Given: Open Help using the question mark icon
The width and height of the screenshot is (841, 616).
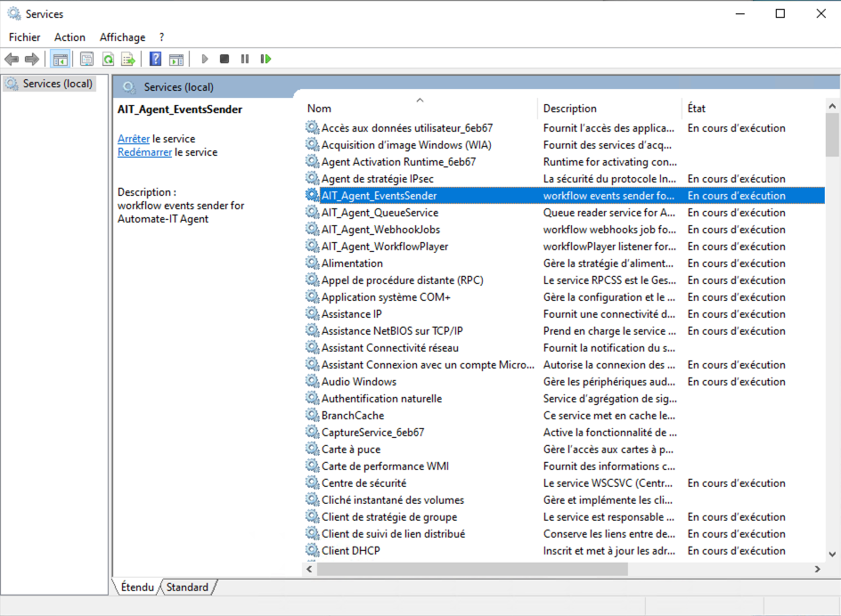Looking at the screenshot, I should click(156, 59).
